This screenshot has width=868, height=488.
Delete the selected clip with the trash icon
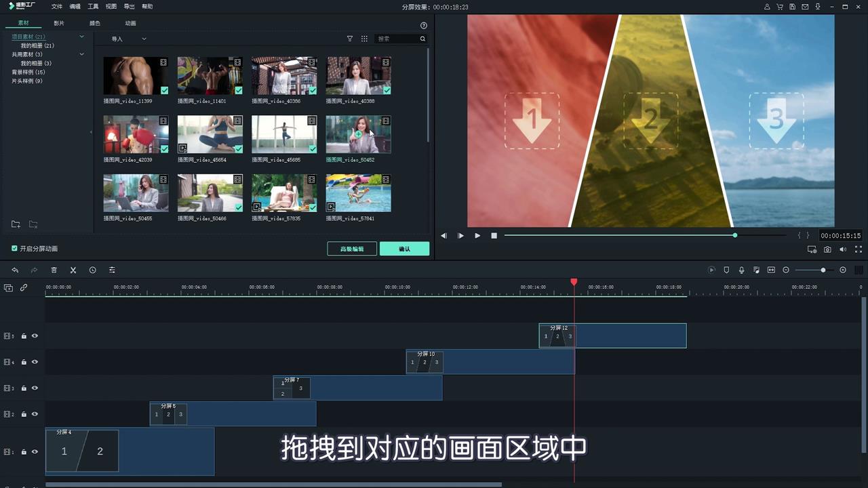(54, 270)
